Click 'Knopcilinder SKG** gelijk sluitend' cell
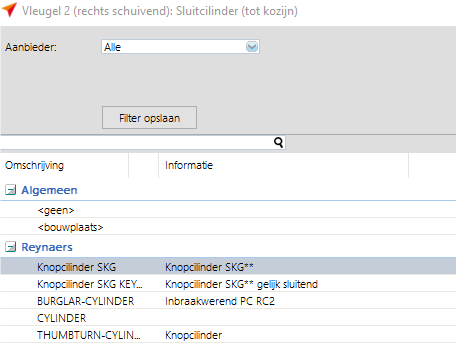Viewport: 456px width, 361px height. 241,284
